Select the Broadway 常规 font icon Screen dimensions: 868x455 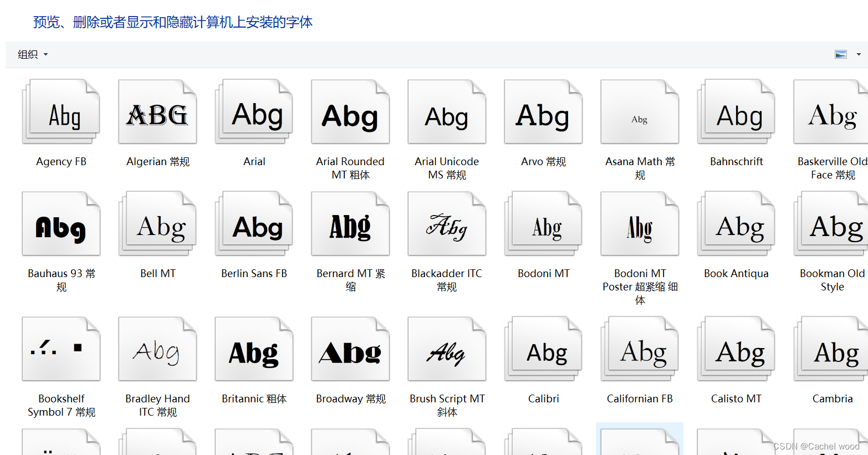(350, 349)
